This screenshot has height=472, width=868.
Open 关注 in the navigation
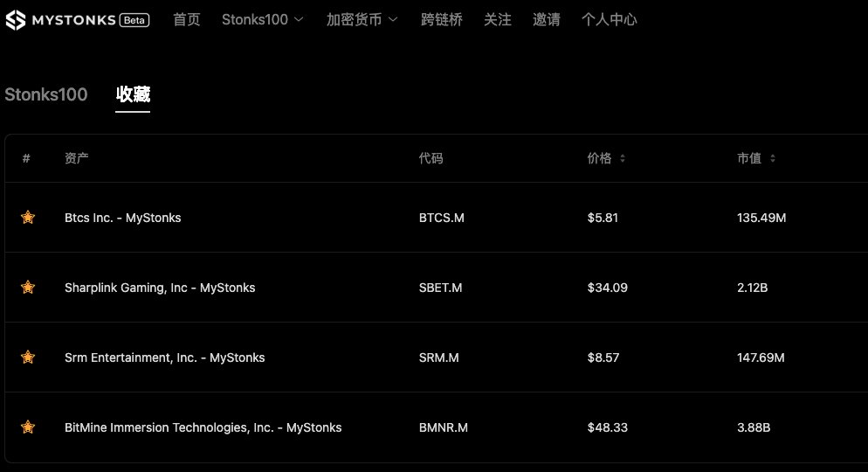[x=498, y=19]
